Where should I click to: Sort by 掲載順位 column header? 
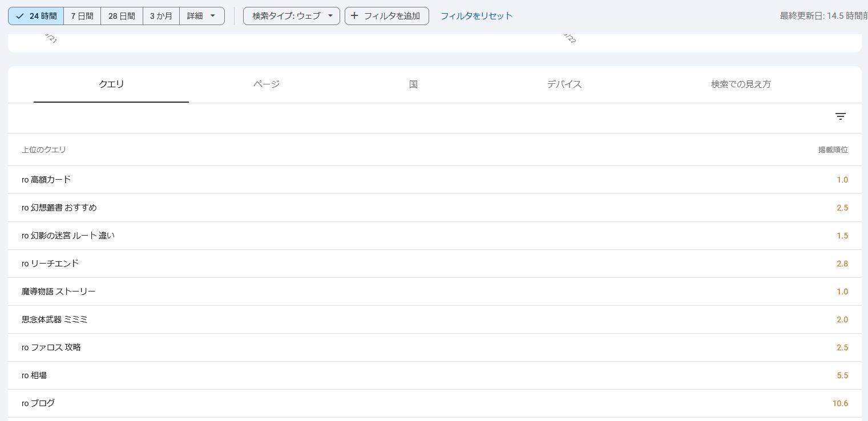pos(833,150)
